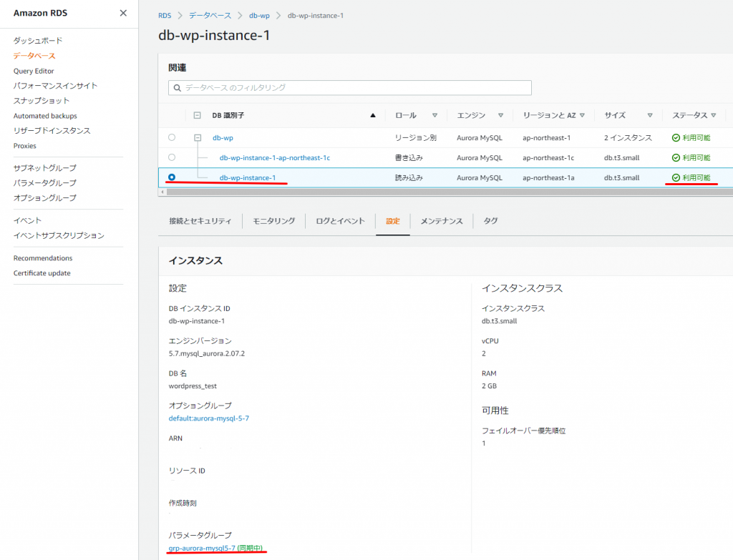This screenshot has width=733, height=560.
Task: Switch to メンテナンス tab
Action: (x=441, y=221)
